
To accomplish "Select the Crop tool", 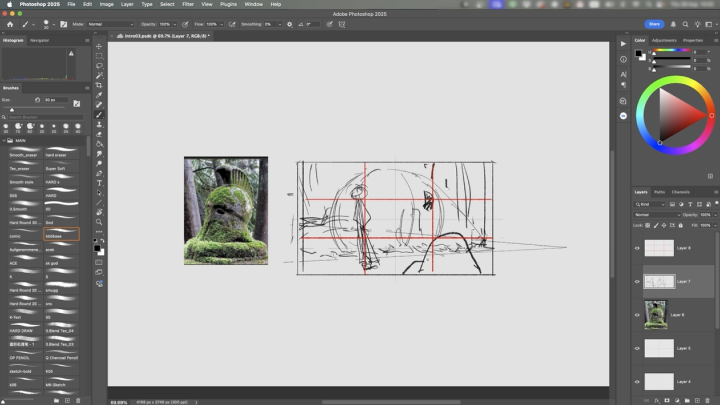I will (99, 85).
